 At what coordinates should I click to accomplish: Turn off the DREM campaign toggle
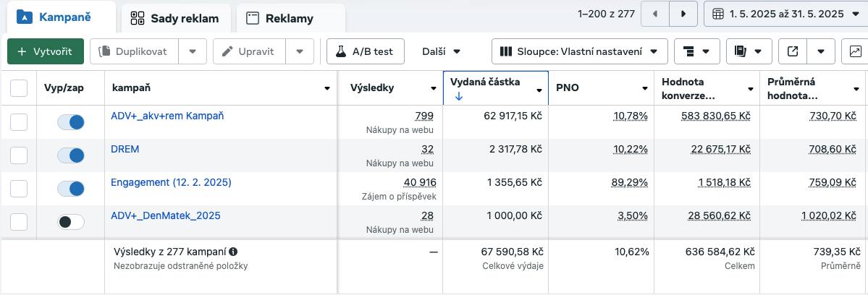point(71,155)
